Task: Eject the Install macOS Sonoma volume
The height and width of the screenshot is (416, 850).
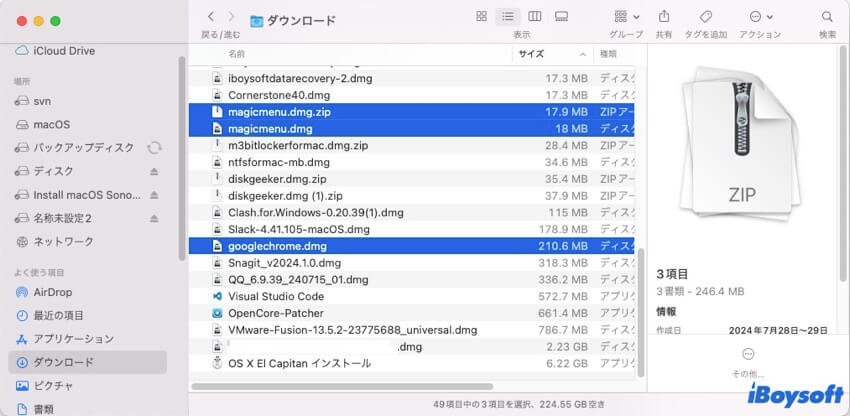Action: (154, 195)
